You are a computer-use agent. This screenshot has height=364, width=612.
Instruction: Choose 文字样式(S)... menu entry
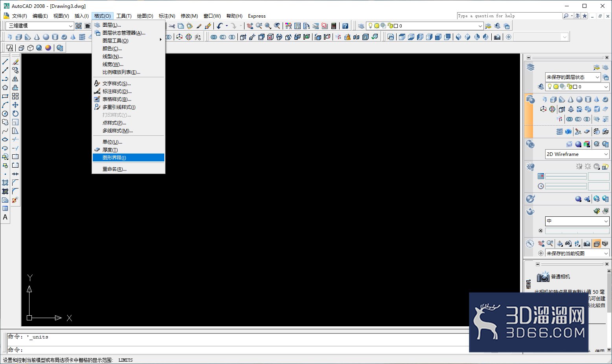pos(129,83)
